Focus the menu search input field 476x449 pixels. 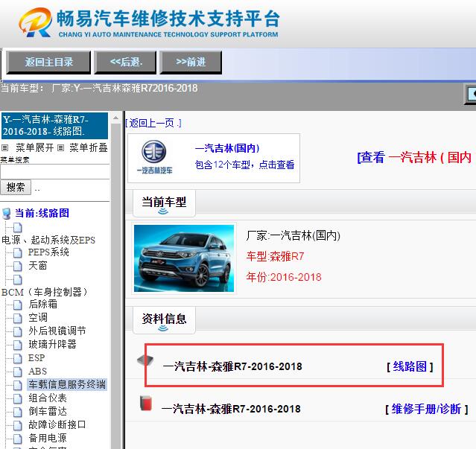(55, 172)
